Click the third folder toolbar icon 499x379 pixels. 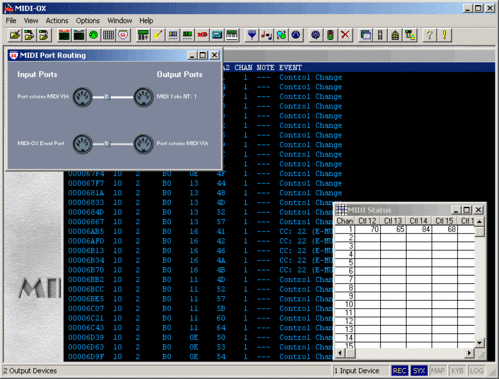pyautogui.click(x=44, y=35)
